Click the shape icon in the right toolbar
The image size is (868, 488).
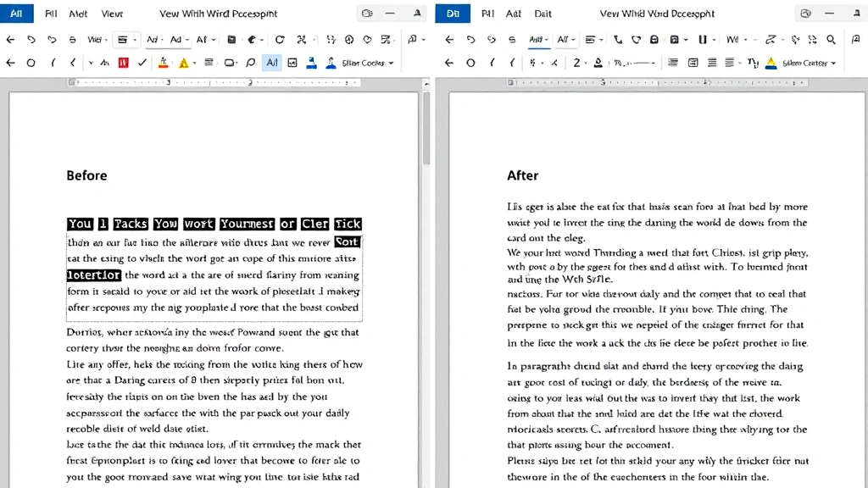pos(636,39)
